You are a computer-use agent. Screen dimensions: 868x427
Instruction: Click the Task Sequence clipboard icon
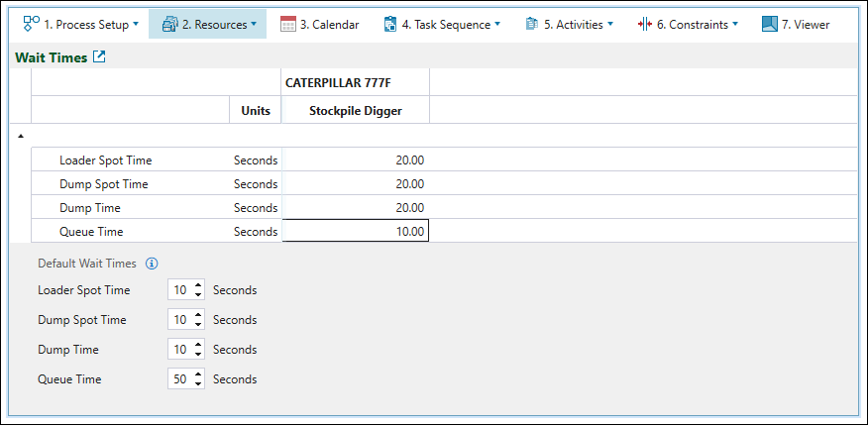click(390, 24)
